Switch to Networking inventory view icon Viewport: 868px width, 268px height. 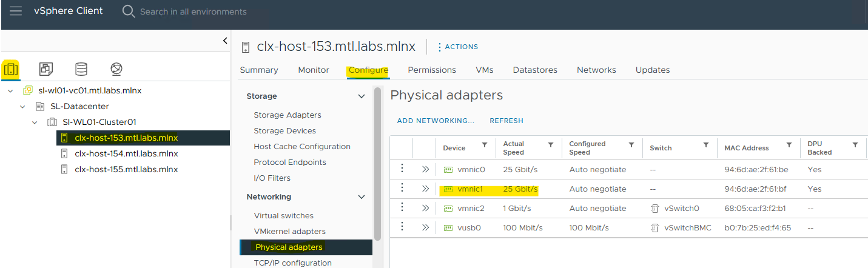coord(116,70)
